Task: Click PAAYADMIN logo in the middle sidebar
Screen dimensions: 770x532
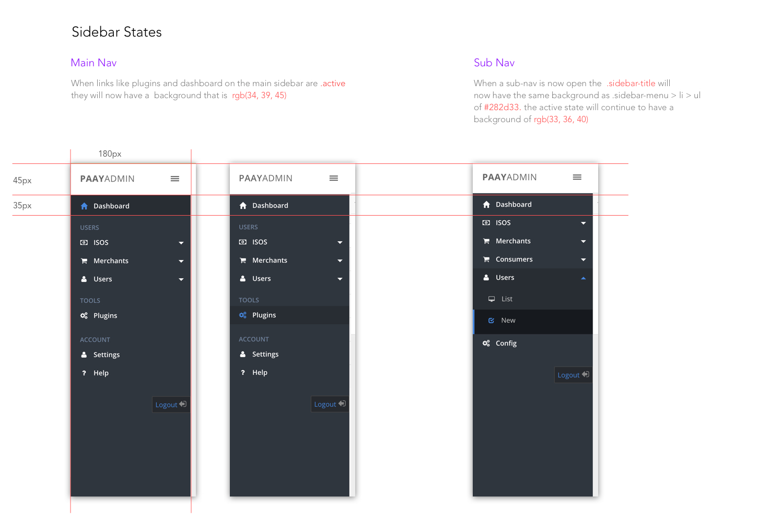Action: (266, 178)
